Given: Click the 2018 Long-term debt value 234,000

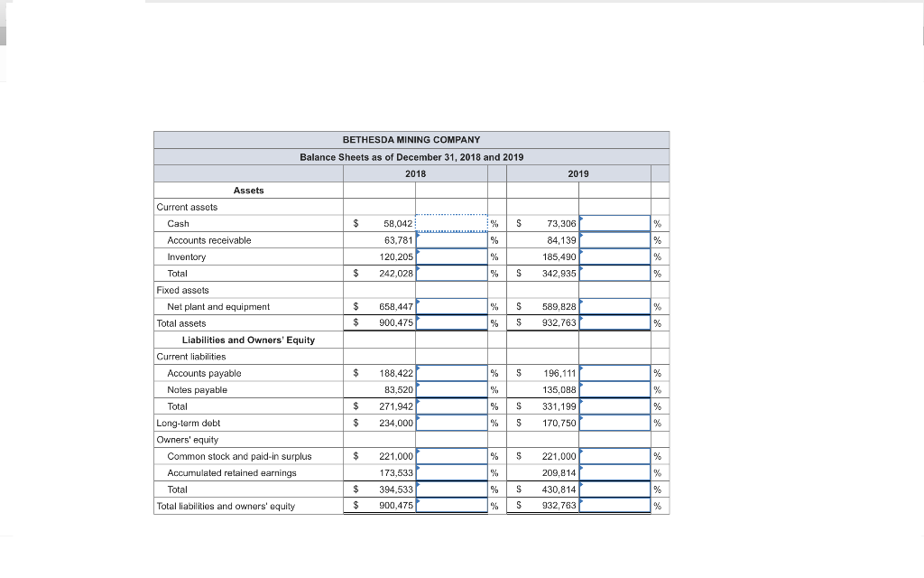Looking at the screenshot, I should click(x=396, y=423).
